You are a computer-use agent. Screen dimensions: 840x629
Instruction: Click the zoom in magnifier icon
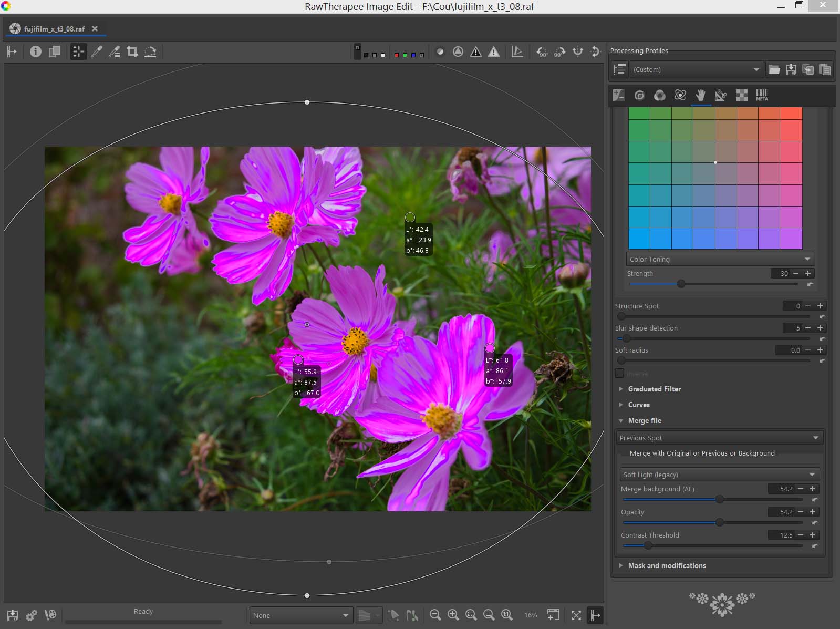(x=453, y=615)
